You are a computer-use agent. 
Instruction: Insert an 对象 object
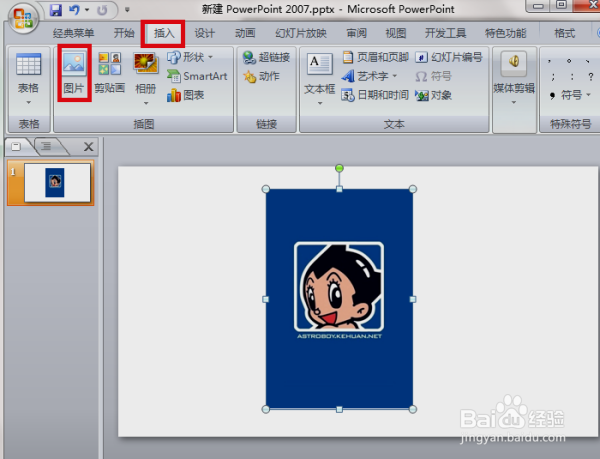[433, 95]
